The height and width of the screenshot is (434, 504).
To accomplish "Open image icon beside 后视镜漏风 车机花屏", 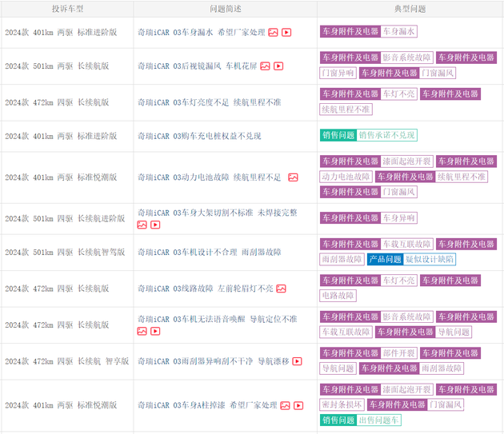I will coord(266,66).
